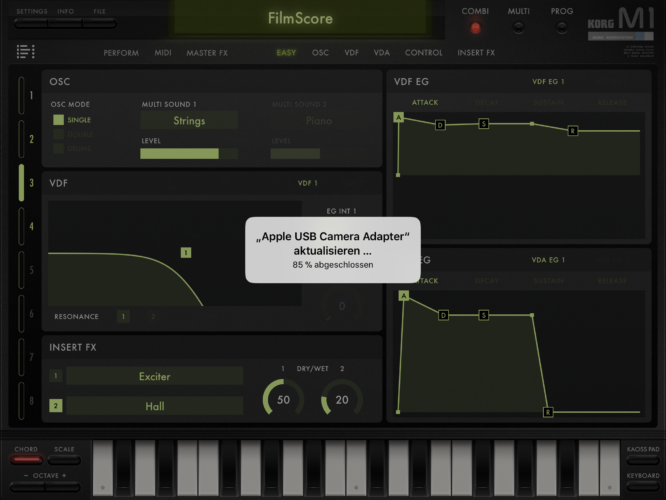Open the SETTINGS button

[31, 24]
